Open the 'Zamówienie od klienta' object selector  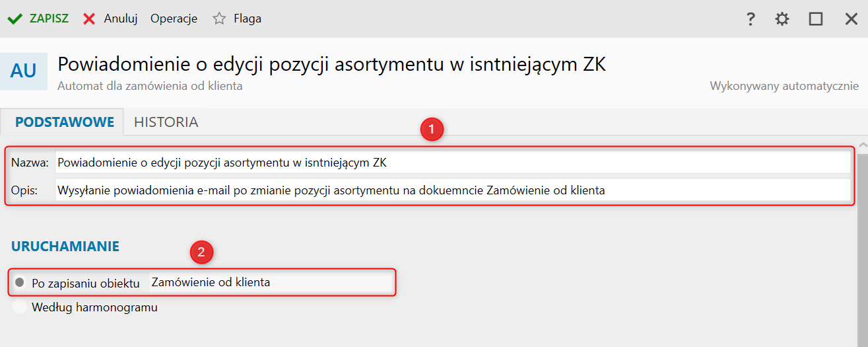[x=271, y=282]
